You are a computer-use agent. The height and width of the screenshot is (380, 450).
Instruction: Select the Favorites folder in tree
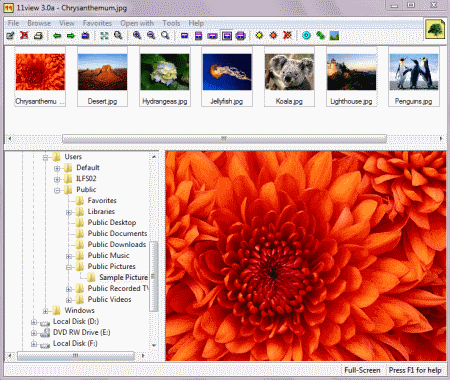coord(102,200)
